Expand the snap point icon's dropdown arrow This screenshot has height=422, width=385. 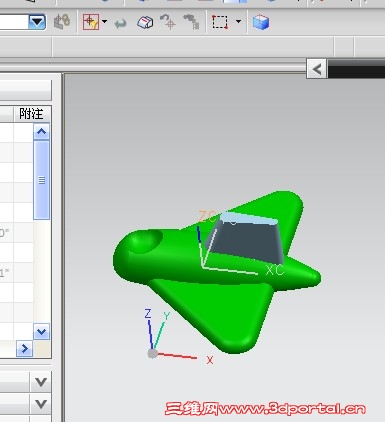click(105, 22)
